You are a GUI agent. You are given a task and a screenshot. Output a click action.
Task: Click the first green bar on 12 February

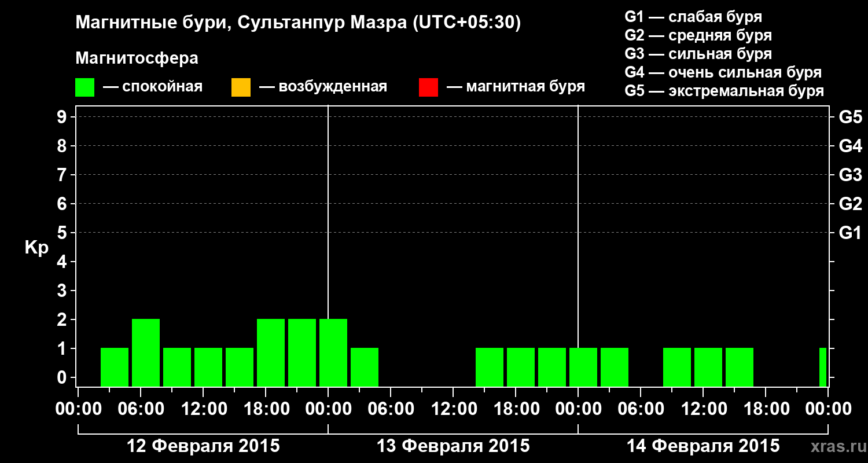(x=115, y=367)
